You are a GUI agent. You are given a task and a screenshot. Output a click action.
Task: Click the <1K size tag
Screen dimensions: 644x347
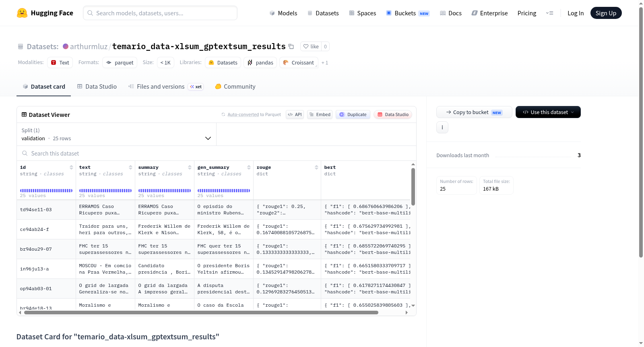[165, 62]
